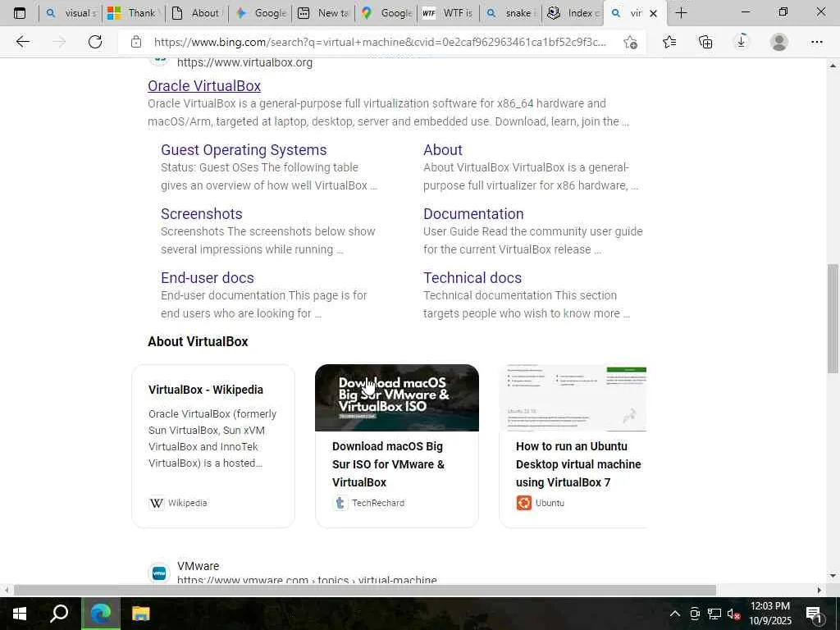Viewport: 840px width, 630px height.
Task: Click the scroll right arrow
Action: pyautogui.click(x=819, y=590)
